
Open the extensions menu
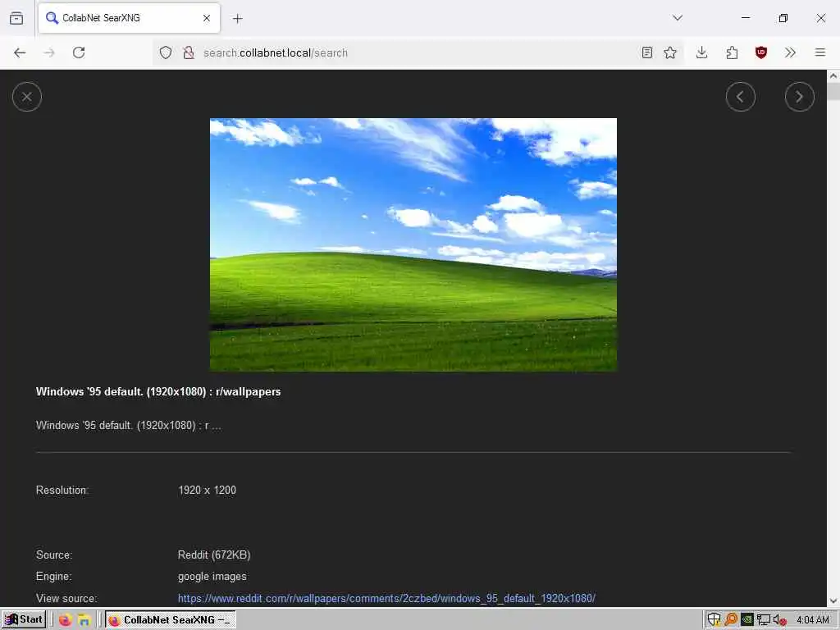tap(732, 52)
